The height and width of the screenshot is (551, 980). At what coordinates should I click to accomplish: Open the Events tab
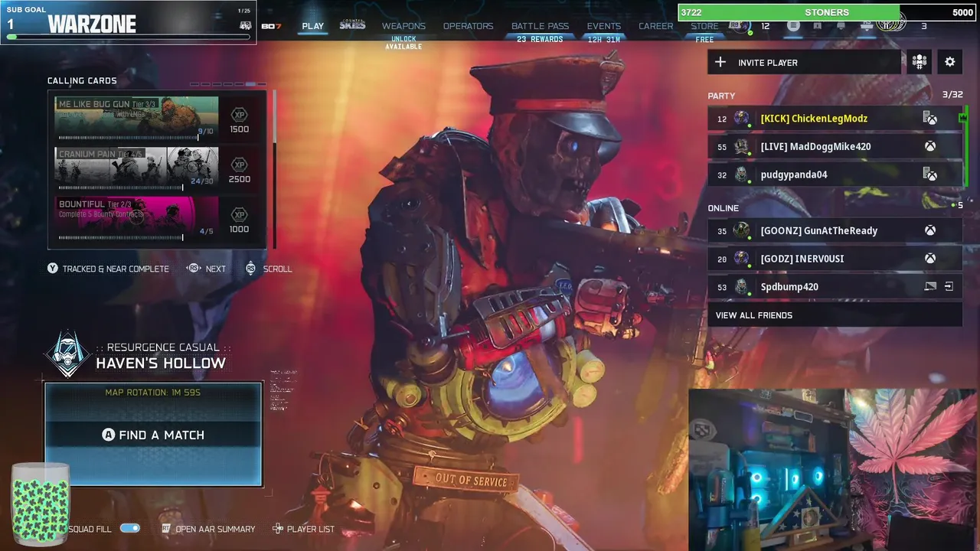(x=603, y=26)
